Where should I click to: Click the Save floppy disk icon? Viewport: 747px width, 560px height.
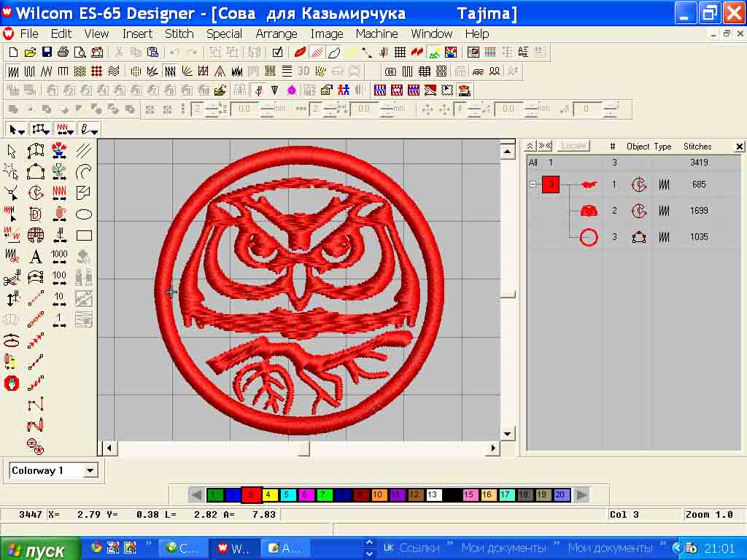pos(47,52)
